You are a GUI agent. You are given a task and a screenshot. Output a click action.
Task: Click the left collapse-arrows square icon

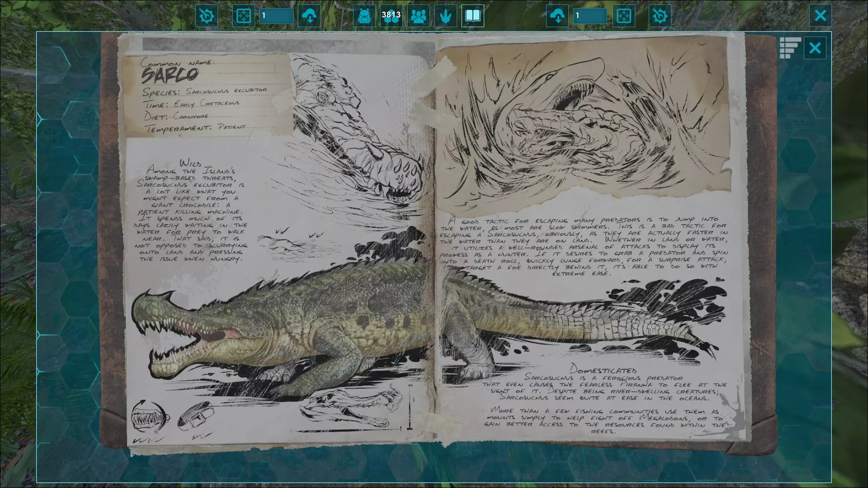[x=244, y=16]
